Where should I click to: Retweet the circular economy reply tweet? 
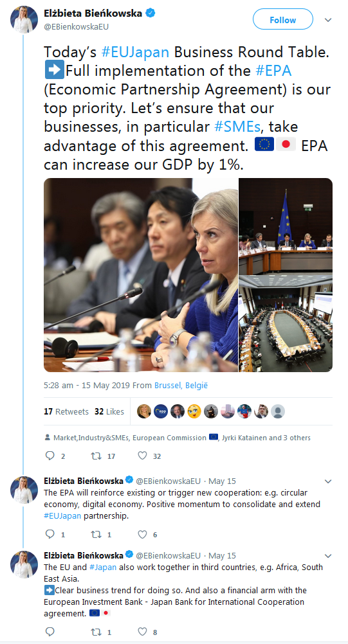pyautogui.click(x=96, y=534)
